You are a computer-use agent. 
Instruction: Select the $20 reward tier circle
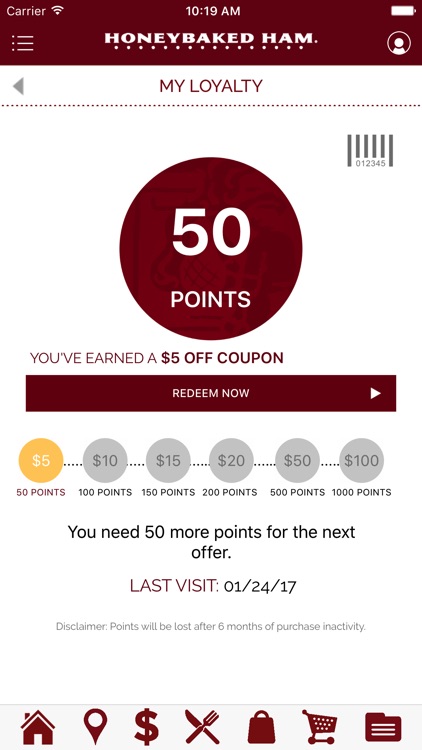(231, 461)
